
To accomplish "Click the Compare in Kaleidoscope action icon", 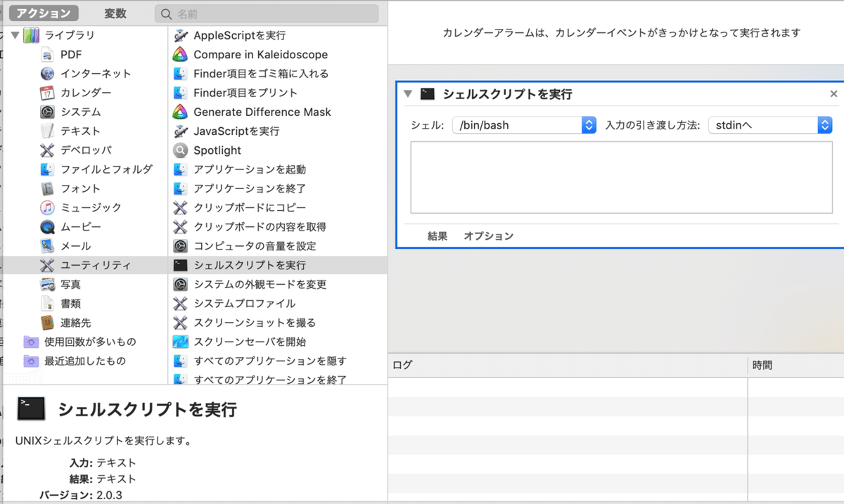I will coord(179,54).
